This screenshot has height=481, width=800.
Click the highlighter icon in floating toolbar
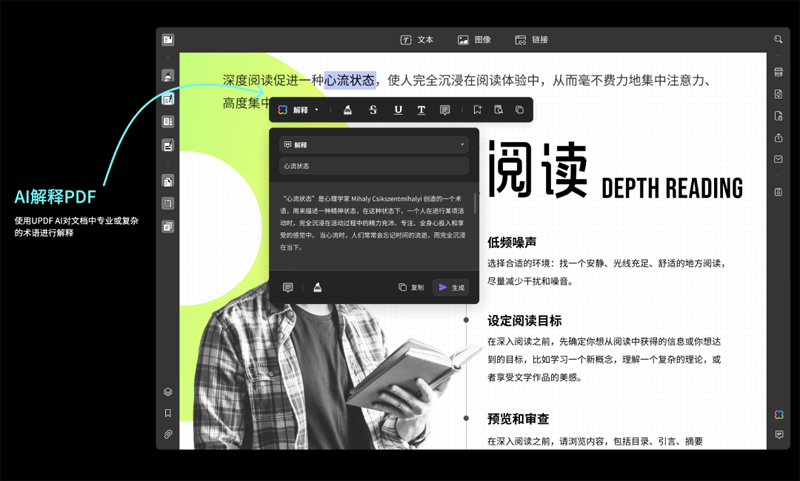348,110
